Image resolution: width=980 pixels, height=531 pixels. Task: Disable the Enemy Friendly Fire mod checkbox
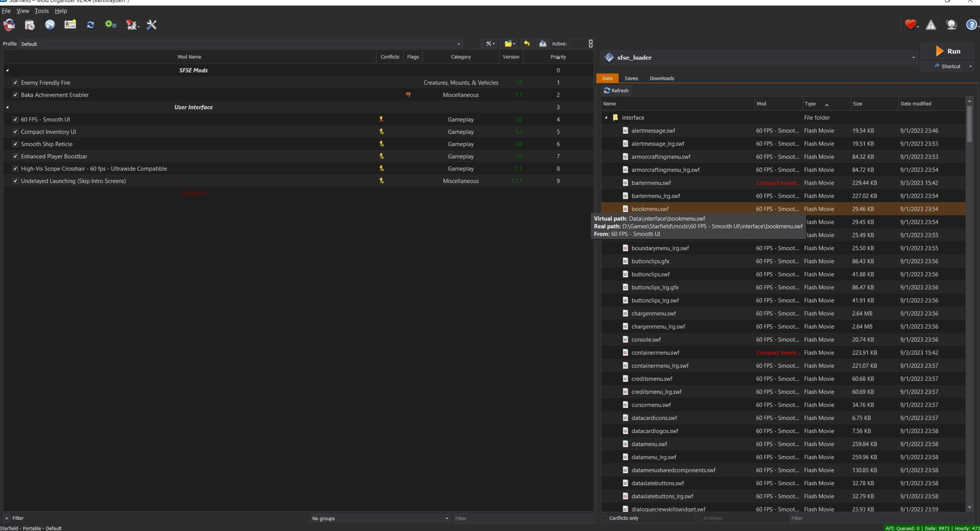click(x=15, y=82)
